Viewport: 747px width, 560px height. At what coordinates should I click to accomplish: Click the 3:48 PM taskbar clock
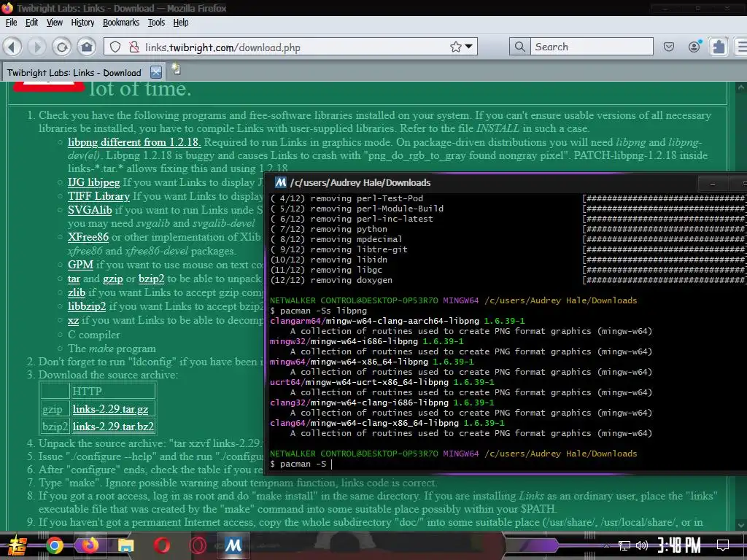679,545
